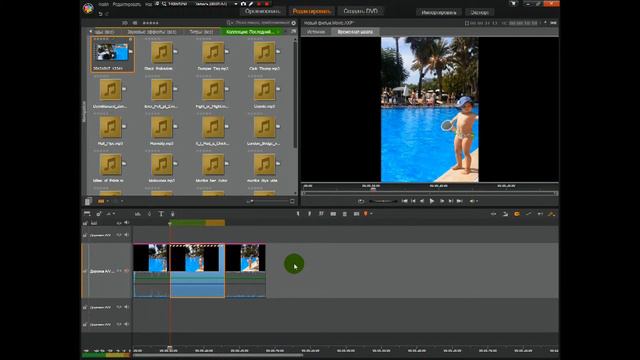Switch to the Титры library tab
640x360 pixels.
coord(201,32)
